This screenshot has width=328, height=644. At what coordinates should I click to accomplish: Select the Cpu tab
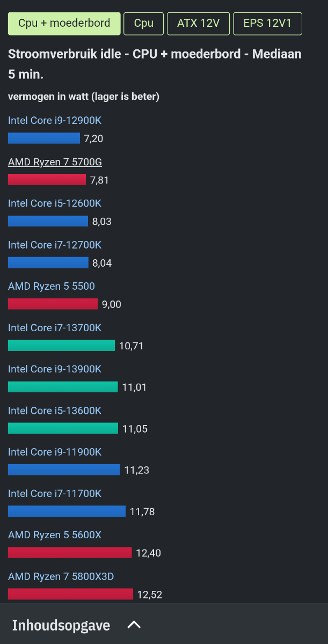pyautogui.click(x=144, y=23)
